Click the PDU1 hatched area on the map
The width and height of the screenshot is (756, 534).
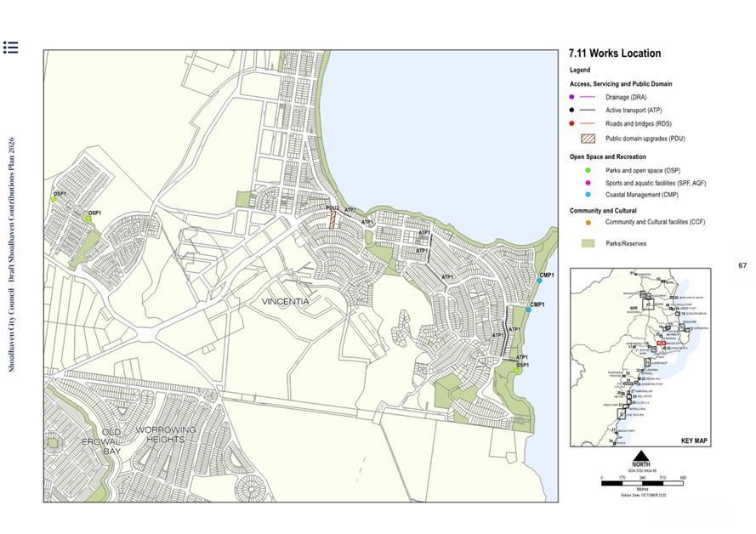(333, 219)
